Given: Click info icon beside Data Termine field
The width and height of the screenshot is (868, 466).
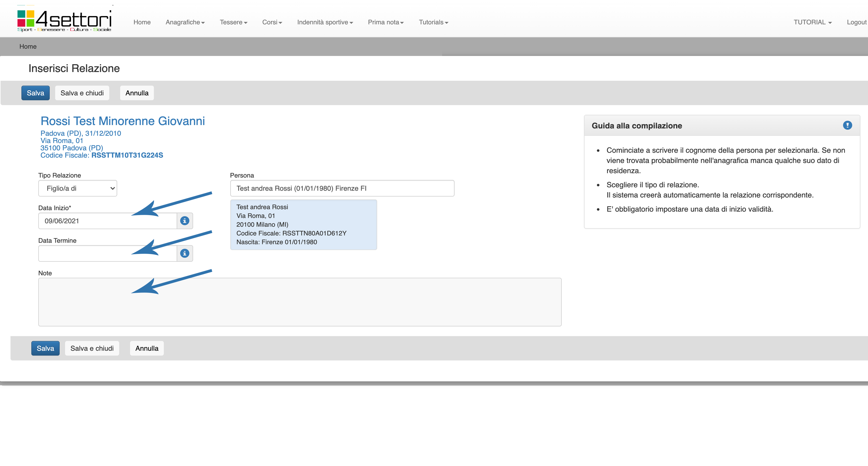Looking at the screenshot, I should (x=185, y=253).
